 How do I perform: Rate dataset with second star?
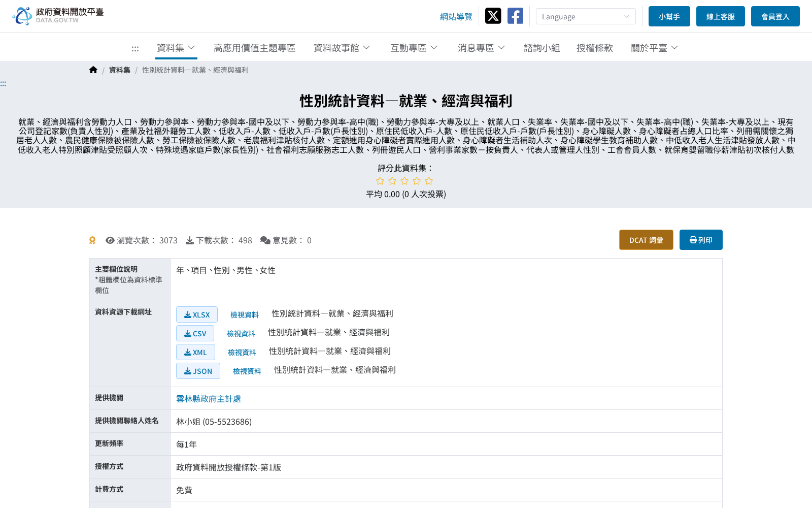[x=392, y=181]
